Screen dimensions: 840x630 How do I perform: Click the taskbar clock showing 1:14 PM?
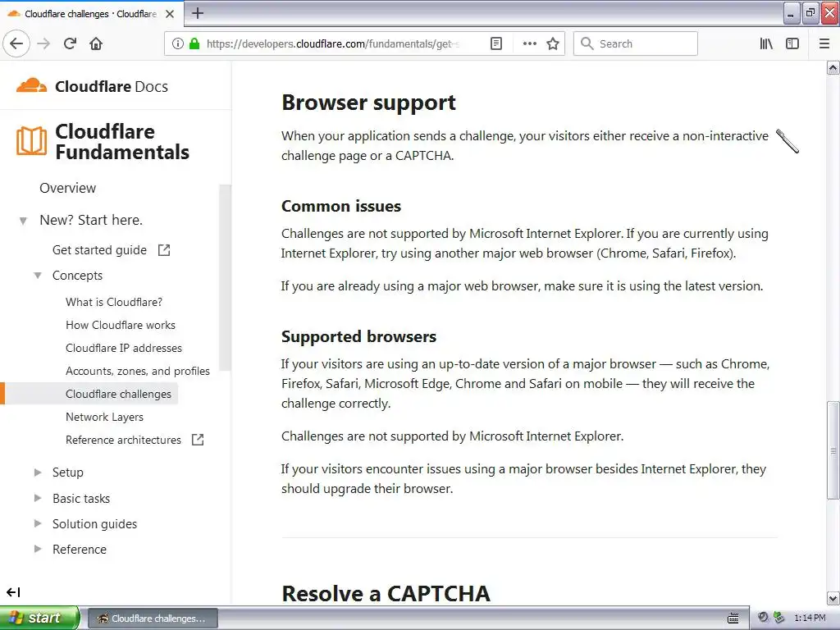(810, 619)
